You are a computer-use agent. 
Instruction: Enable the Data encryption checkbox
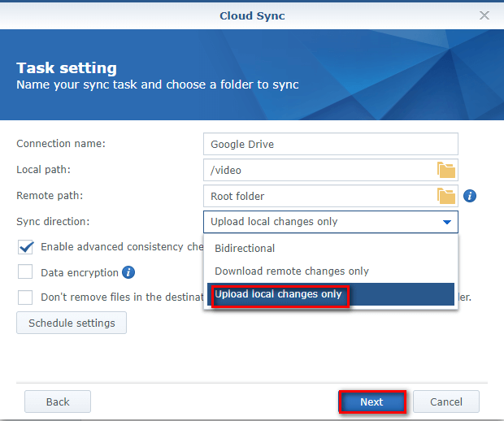pos(26,272)
